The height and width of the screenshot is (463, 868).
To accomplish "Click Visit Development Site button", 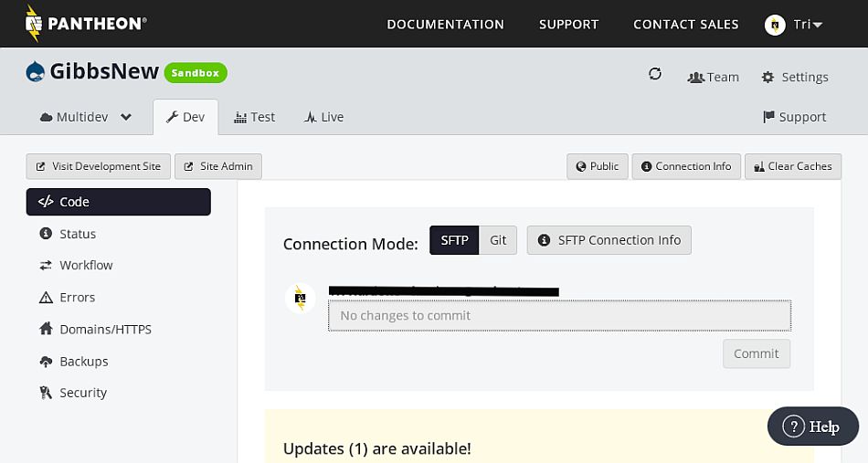I will [98, 166].
